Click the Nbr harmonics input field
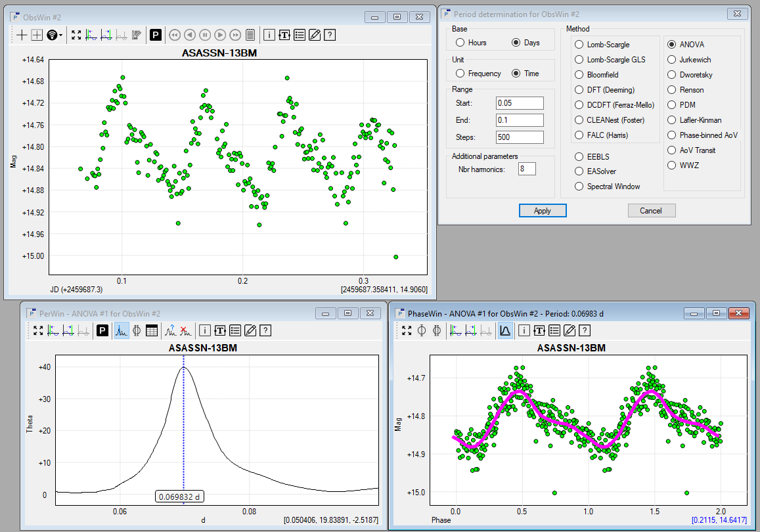 tap(527, 169)
